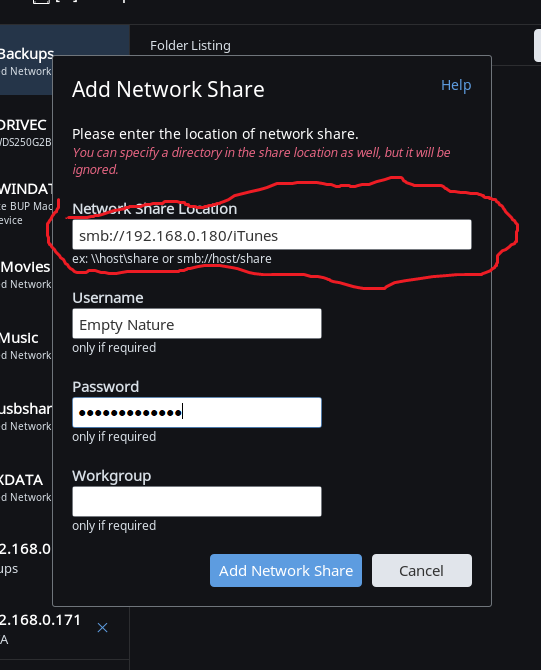Select the usbshare network location
The width and height of the screenshot is (541, 670).
point(26,416)
